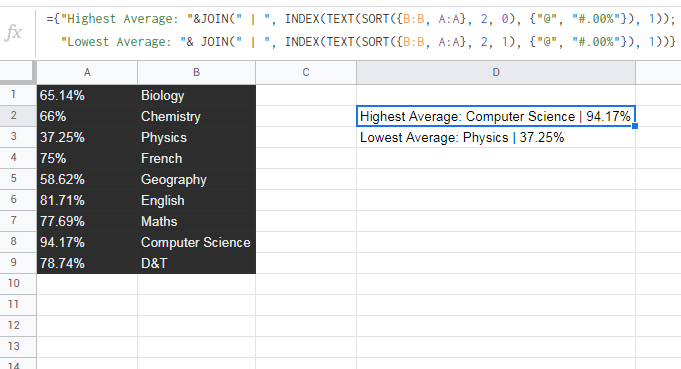The height and width of the screenshot is (369, 681).
Task: Click cell containing 77.69%
Action: coord(87,221)
